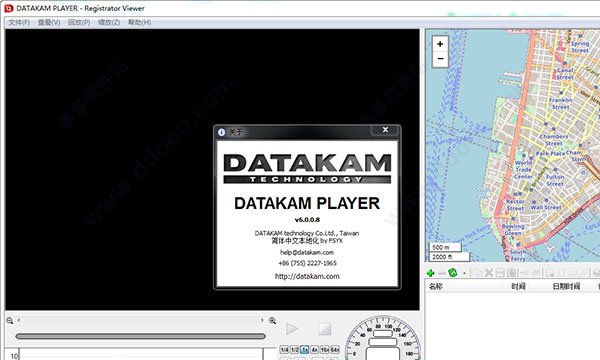
Task: Zoom in the timeline with magnifier plus
Action: point(272,321)
